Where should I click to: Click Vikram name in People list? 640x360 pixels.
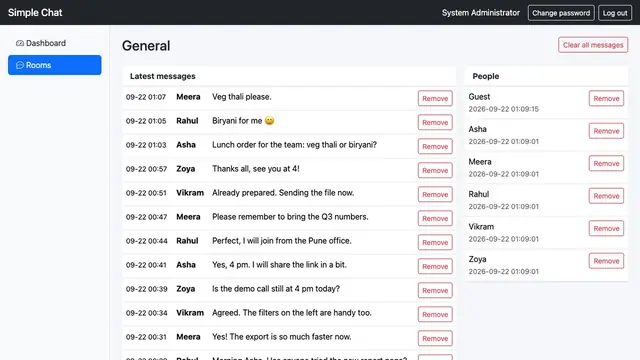[x=481, y=227]
